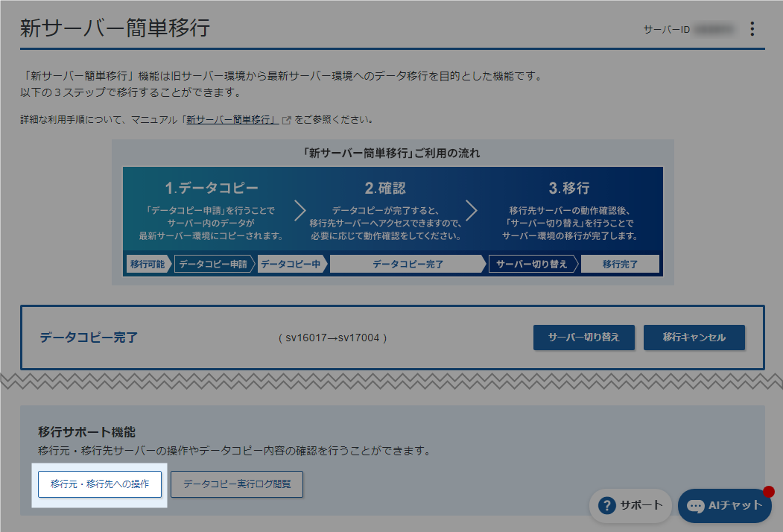
Task: Click the speech bubble icon on AIチャット
Action: (693, 505)
